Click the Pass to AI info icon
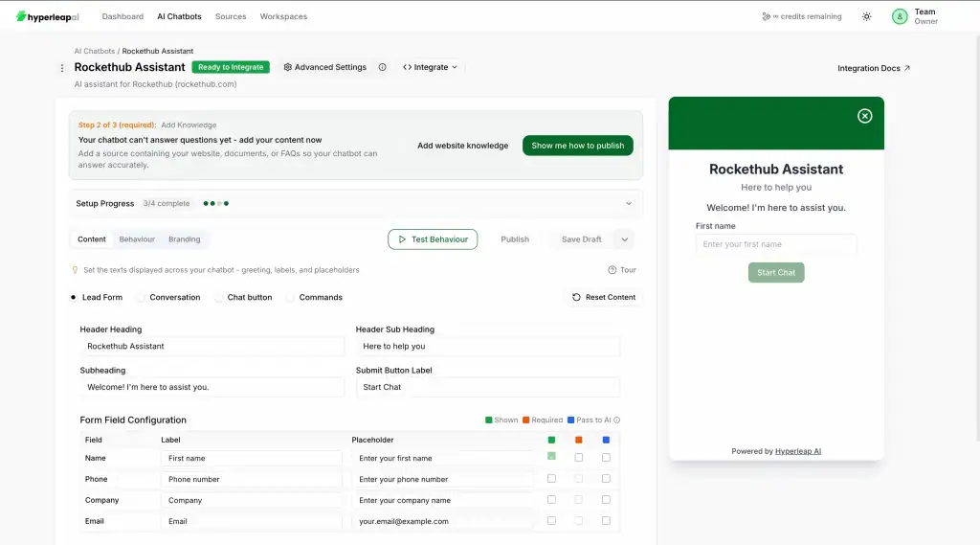 [616, 420]
